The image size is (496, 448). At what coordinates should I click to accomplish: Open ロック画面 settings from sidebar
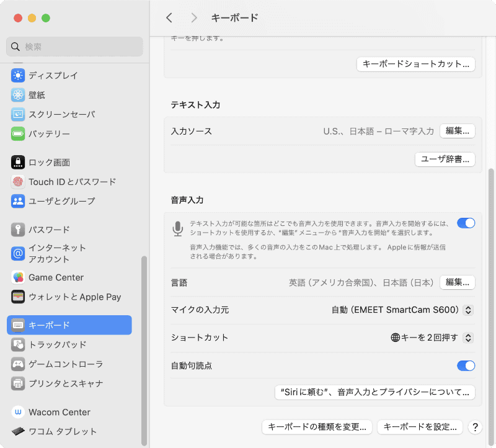[x=20, y=163]
